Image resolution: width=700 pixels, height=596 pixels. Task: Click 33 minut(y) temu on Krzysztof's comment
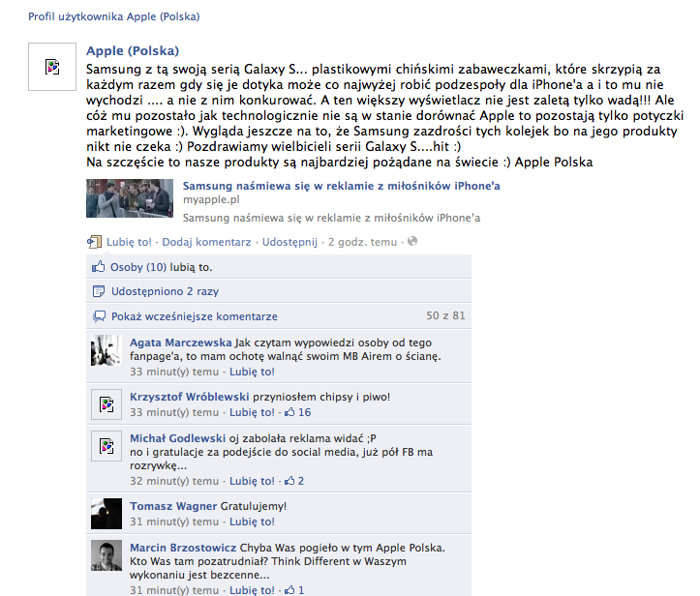(x=174, y=412)
